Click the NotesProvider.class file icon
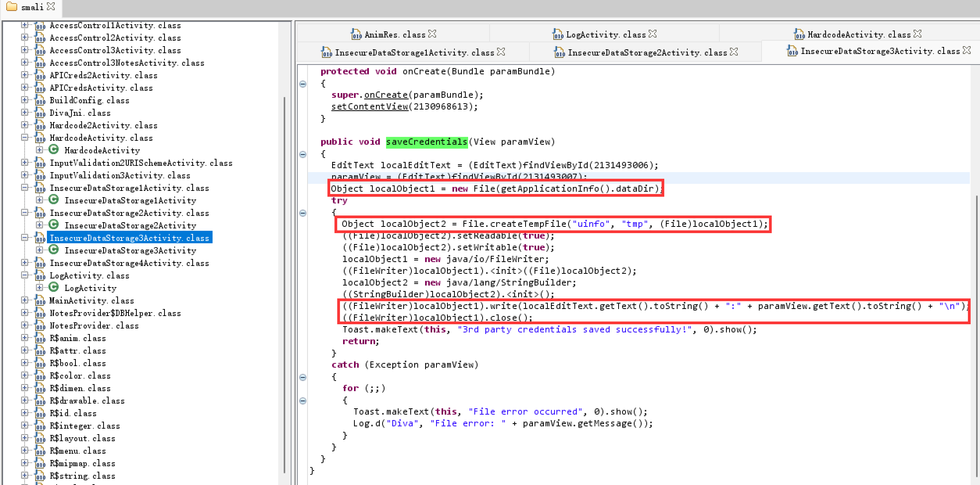The image size is (980, 485). tap(39, 325)
